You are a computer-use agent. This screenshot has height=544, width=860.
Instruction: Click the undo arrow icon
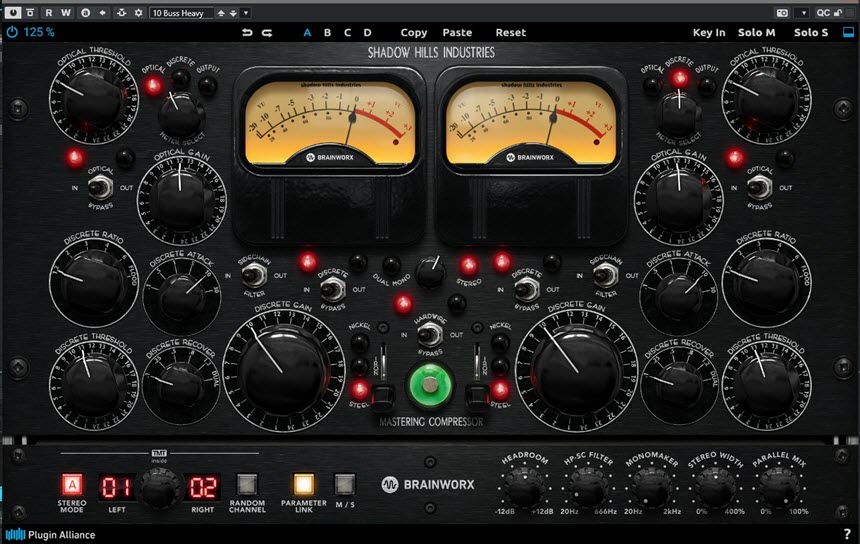247,33
